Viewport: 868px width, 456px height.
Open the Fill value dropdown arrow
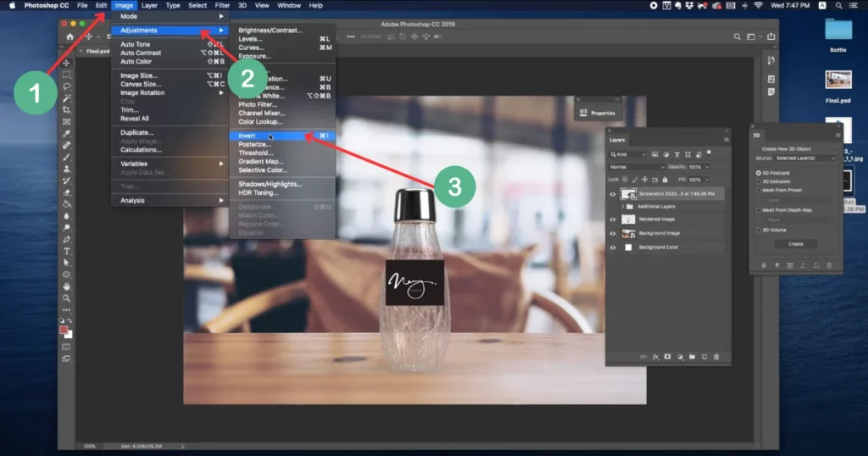(x=707, y=180)
